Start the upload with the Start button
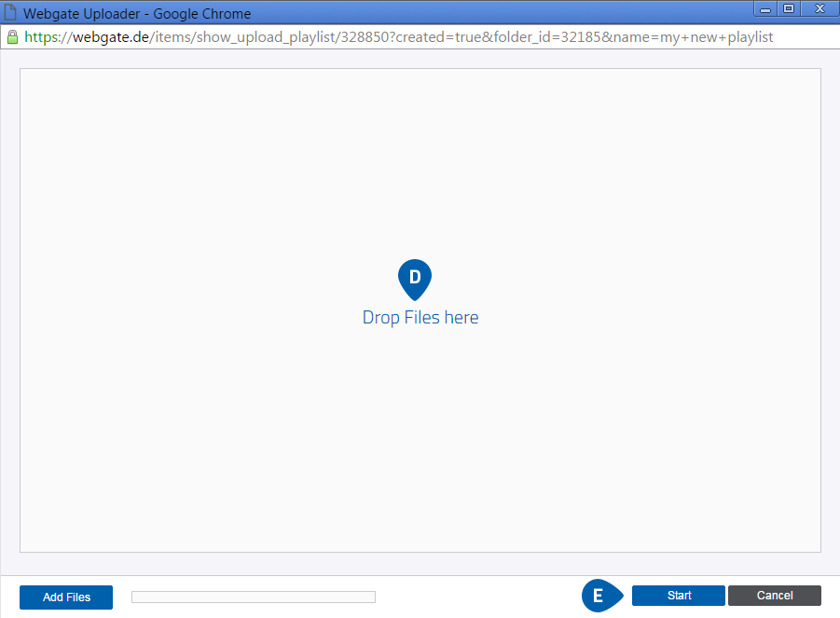840x618 pixels. point(678,596)
